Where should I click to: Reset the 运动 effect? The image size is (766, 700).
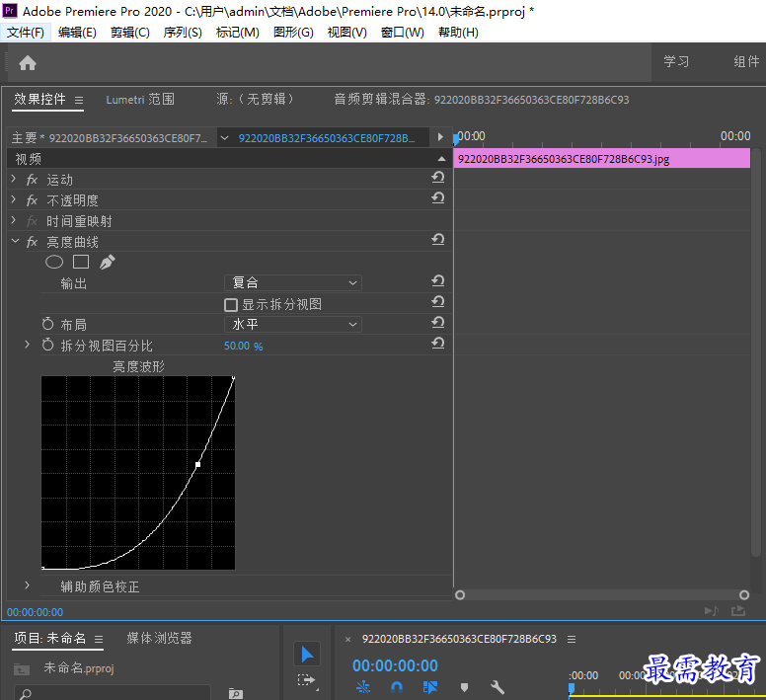point(438,177)
